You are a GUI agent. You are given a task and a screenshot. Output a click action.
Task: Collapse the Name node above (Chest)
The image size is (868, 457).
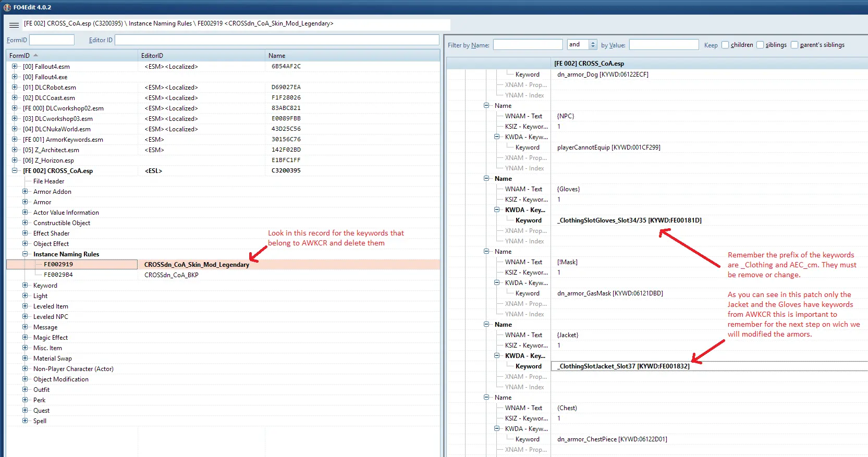coord(486,397)
